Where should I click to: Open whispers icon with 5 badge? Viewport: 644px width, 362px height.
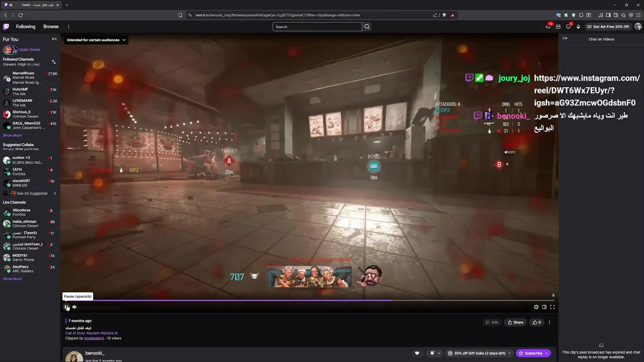(569, 27)
